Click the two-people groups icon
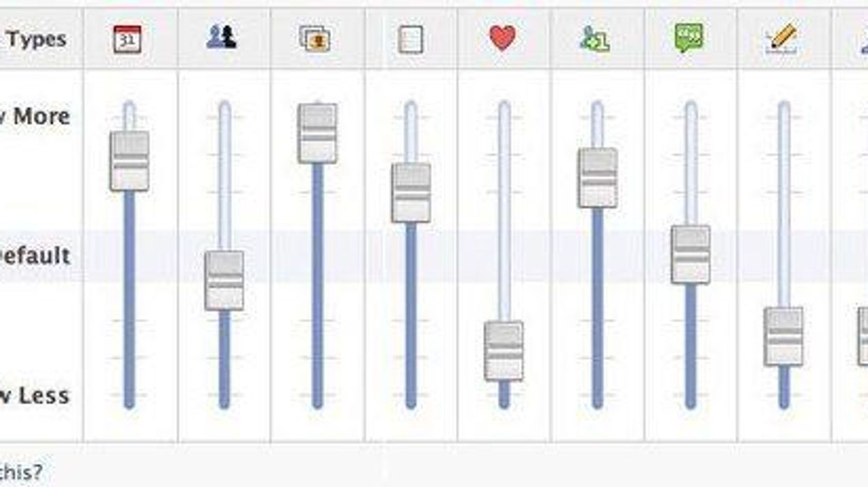Screen dimensions: 868x487 tap(222, 38)
